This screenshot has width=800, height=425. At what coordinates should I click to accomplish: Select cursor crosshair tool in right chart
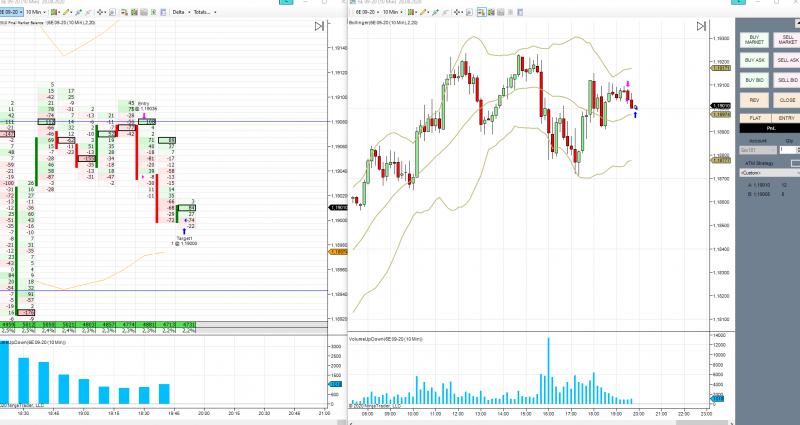coord(458,12)
